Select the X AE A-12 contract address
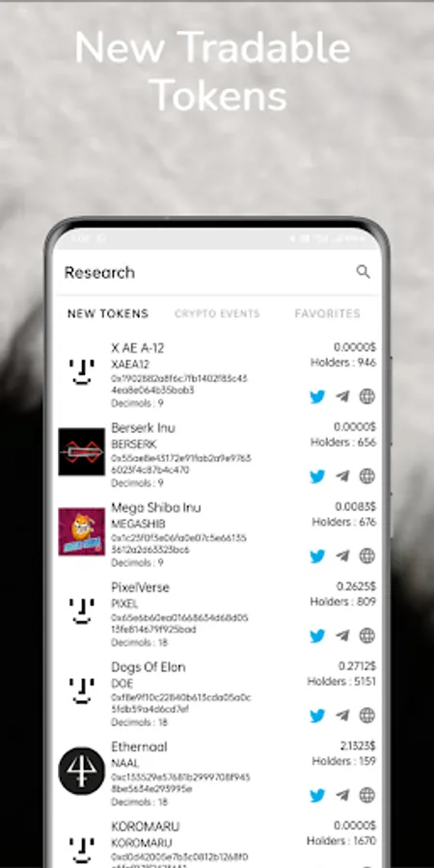 click(179, 384)
